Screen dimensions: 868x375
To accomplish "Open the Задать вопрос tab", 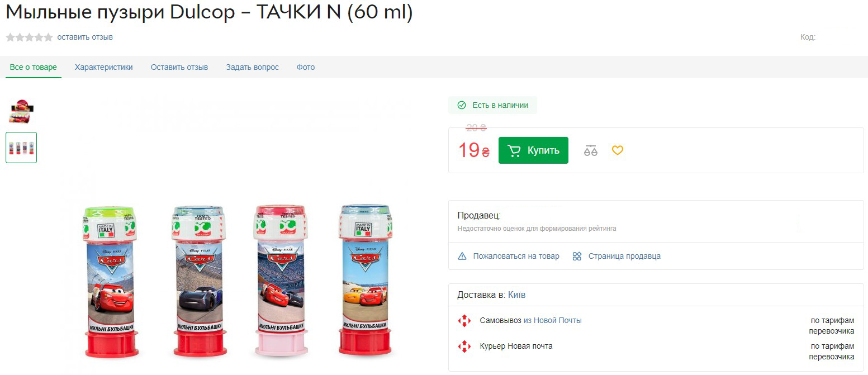I will pyautogui.click(x=253, y=67).
